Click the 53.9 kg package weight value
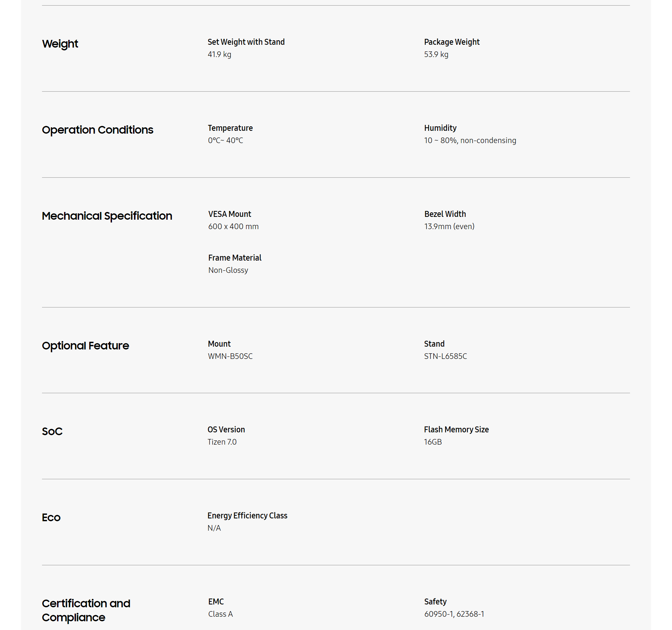Screen dimensions: 672x630 click(436, 54)
